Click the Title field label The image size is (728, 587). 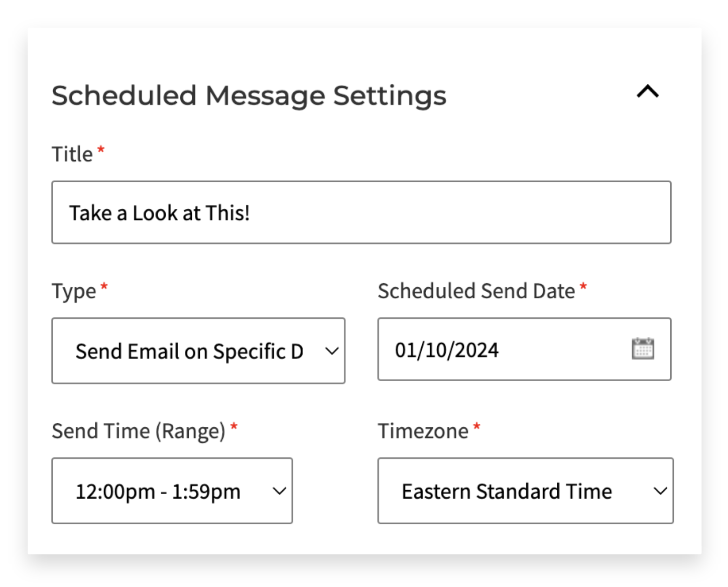pyautogui.click(x=72, y=154)
